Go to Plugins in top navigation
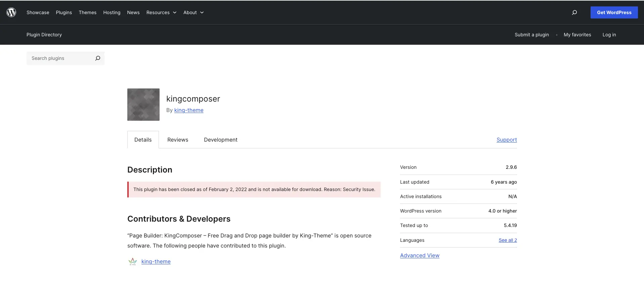The image size is (644, 299). point(64,12)
